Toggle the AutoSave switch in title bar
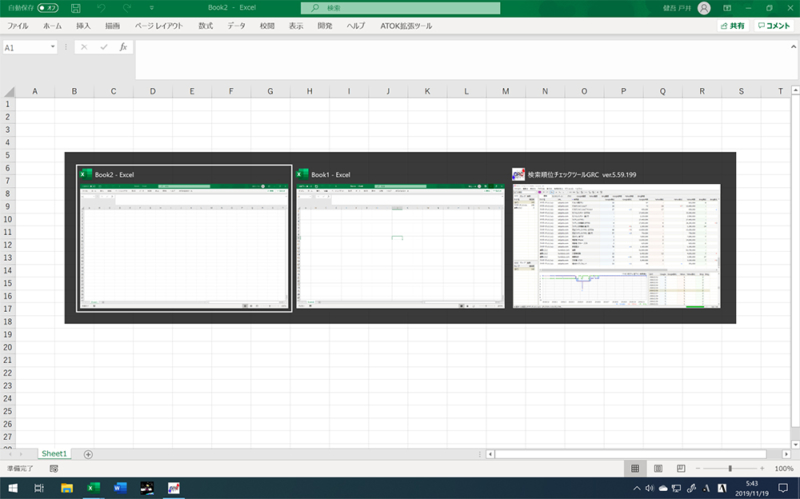The height and width of the screenshot is (499, 800). point(47,8)
